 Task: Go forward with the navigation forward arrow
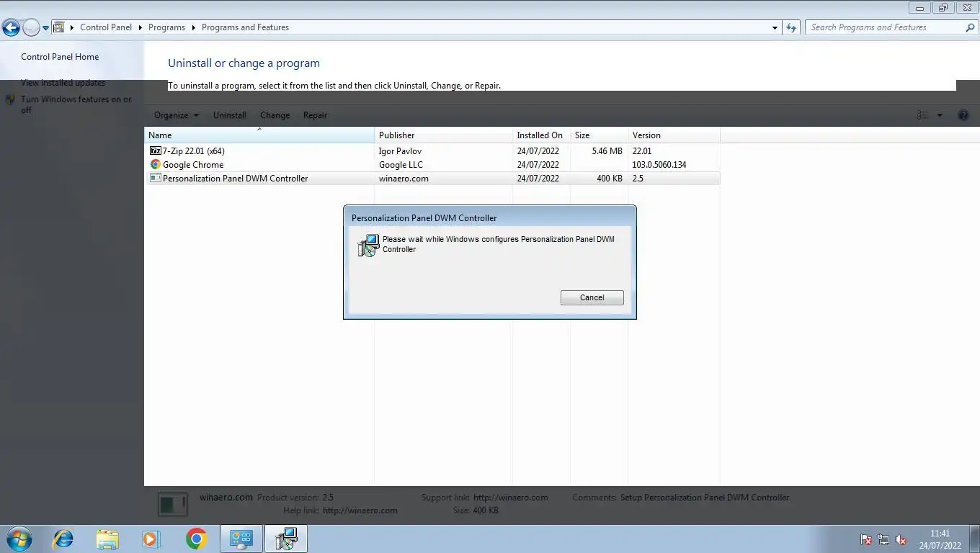coord(31,28)
